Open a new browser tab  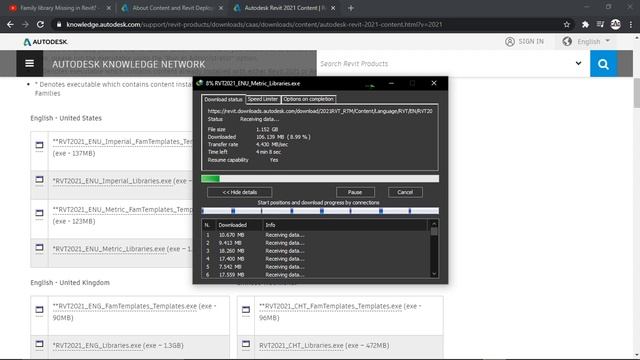tap(351, 8)
